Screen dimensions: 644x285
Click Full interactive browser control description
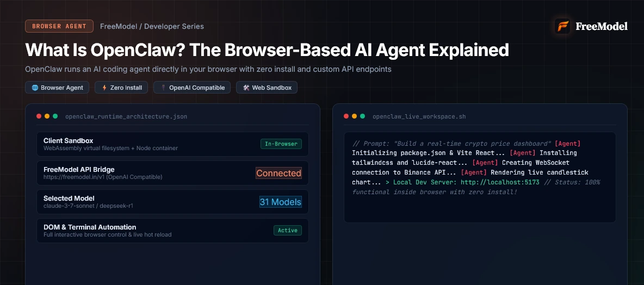(x=108, y=234)
